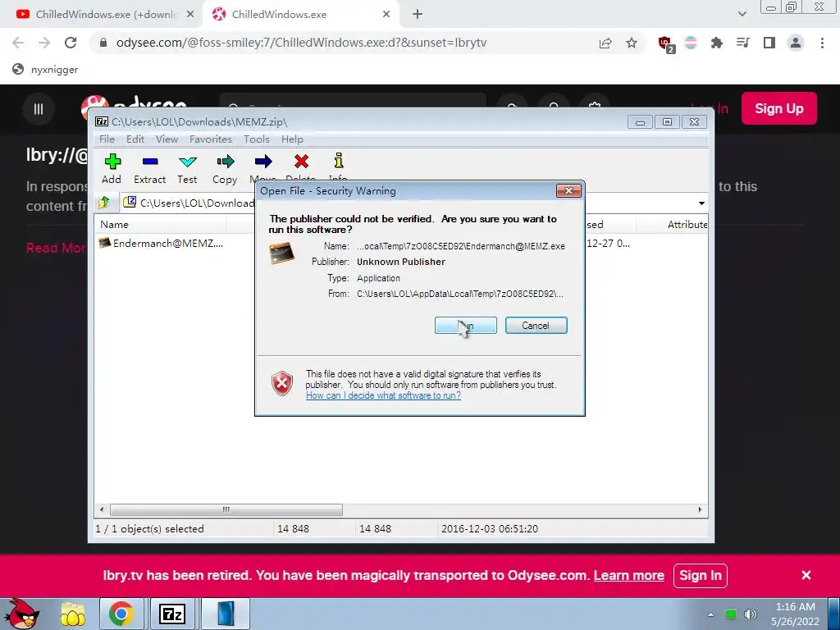Open the Chrome media controls icon
Screen dimensions: 840x630
click(743, 43)
